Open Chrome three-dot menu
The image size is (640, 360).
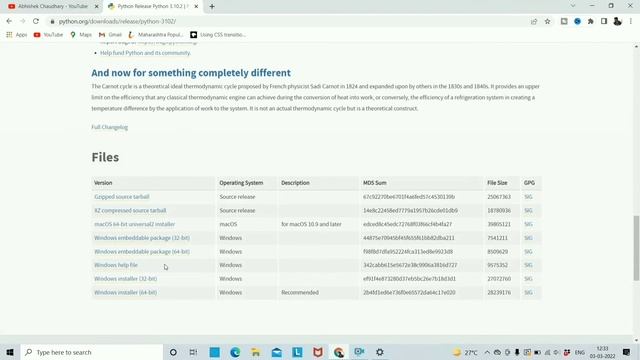631,21
